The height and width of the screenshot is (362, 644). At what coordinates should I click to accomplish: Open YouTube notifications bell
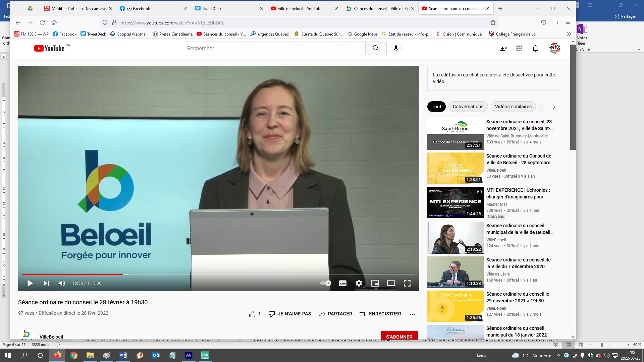(x=535, y=48)
